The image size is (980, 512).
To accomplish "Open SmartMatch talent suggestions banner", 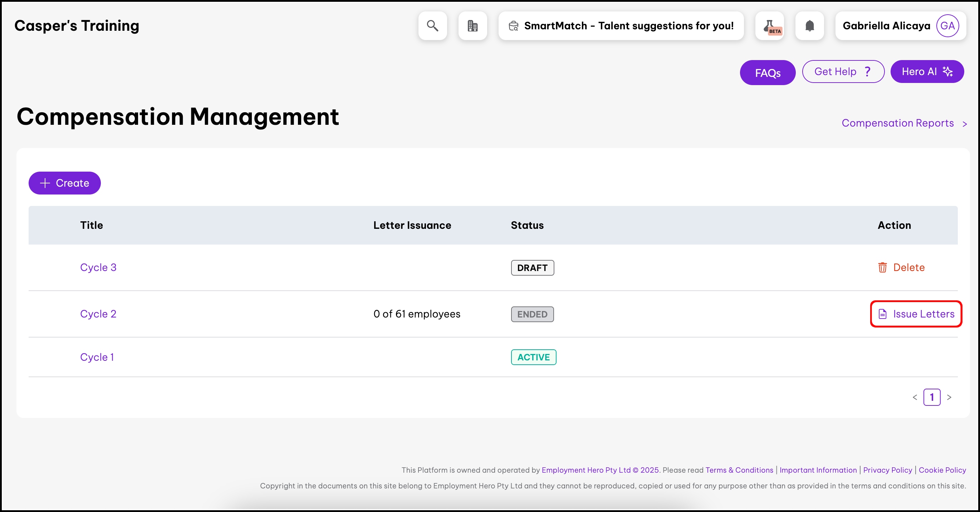I will [621, 26].
